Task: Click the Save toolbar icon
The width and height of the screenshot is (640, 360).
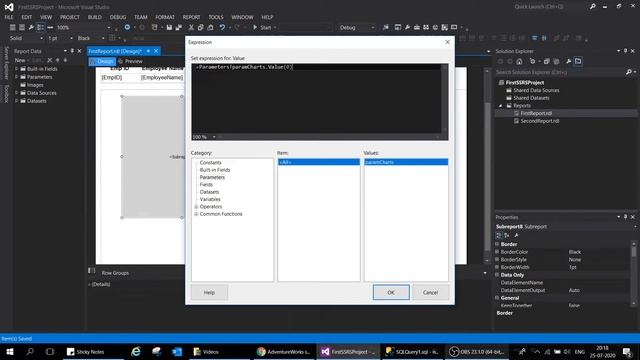Action: click(169, 27)
